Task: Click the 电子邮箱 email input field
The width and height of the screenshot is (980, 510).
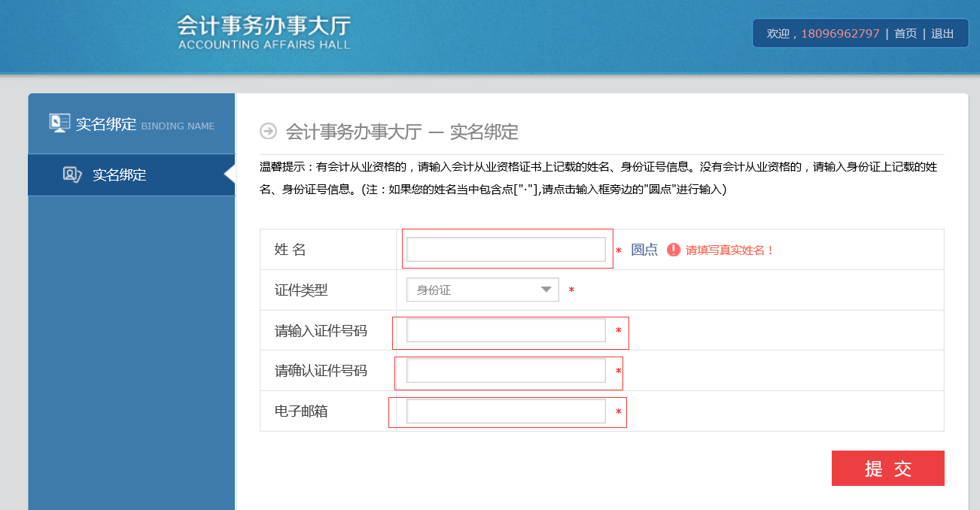Action: click(506, 411)
